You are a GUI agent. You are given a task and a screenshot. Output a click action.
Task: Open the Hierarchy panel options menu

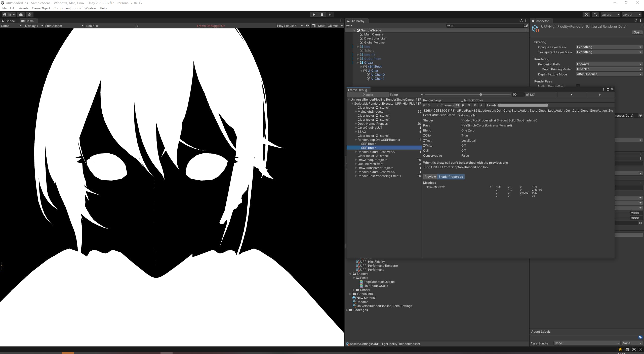[526, 21]
